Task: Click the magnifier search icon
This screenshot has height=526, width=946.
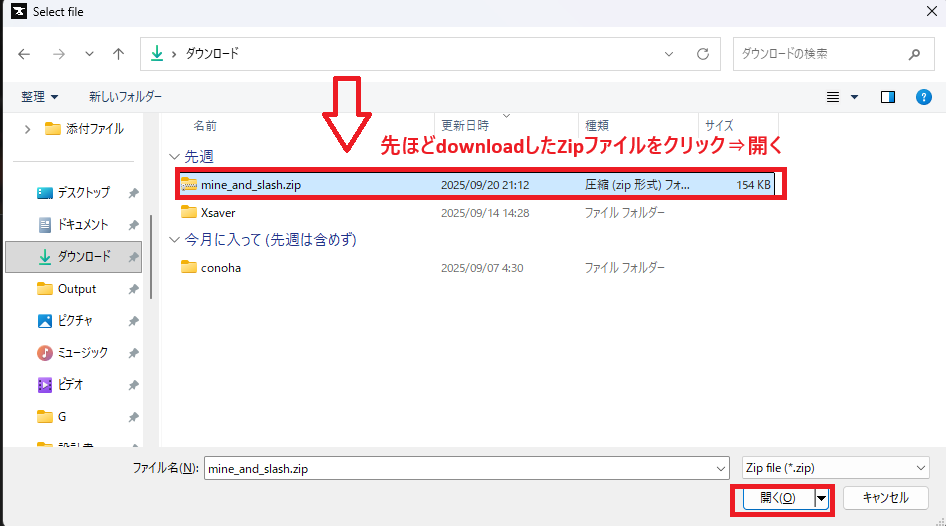Action: tap(915, 54)
